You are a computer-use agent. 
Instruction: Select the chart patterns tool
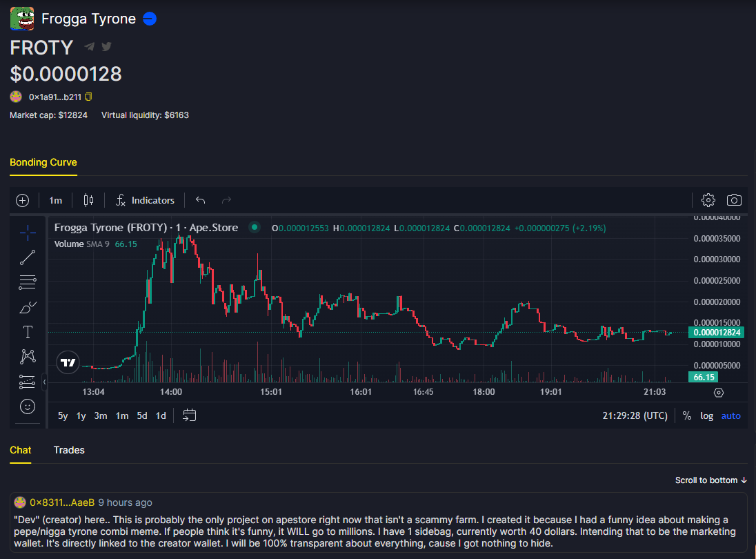click(x=28, y=356)
